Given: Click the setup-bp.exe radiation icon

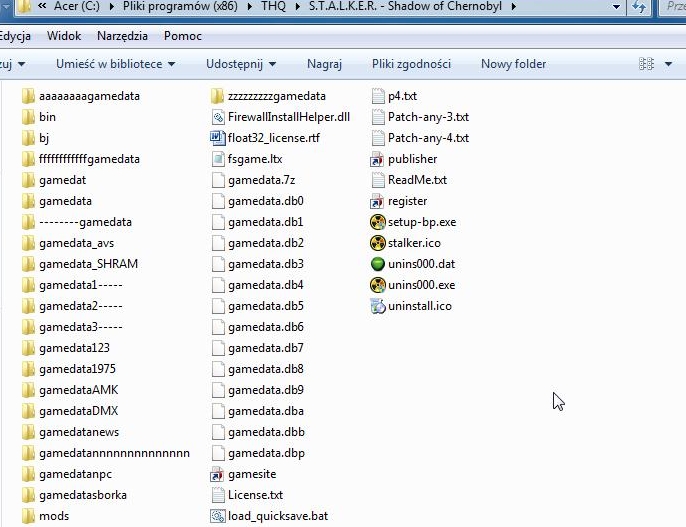Looking at the screenshot, I should click(x=378, y=222).
